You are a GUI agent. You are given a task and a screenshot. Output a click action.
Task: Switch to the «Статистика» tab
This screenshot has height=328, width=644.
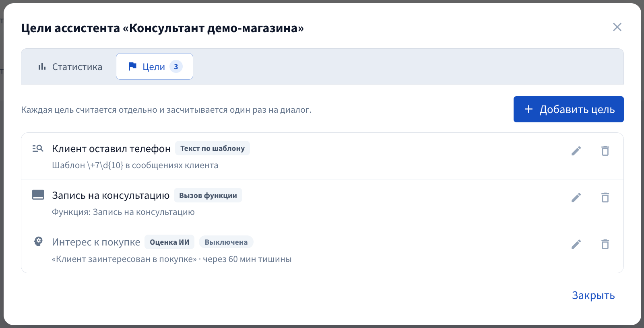70,66
